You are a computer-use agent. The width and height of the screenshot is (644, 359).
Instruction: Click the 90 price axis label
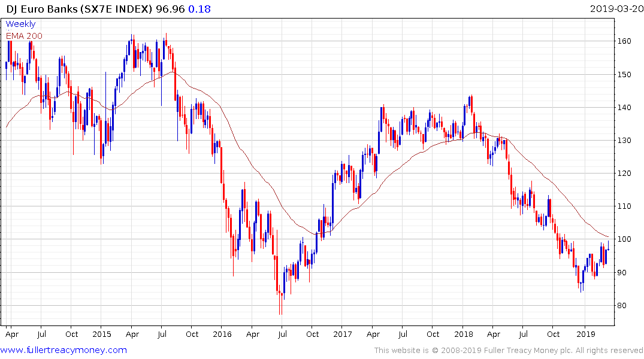tap(622, 273)
